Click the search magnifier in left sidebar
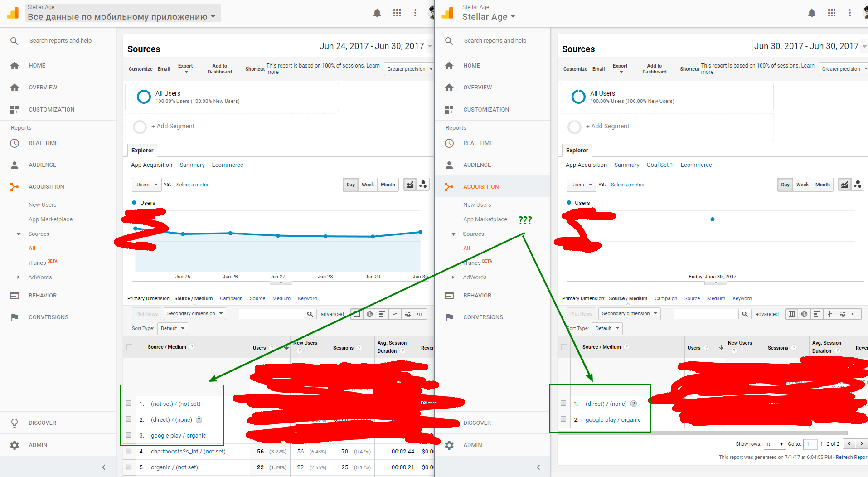This screenshot has height=477, width=868. click(15, 41)
